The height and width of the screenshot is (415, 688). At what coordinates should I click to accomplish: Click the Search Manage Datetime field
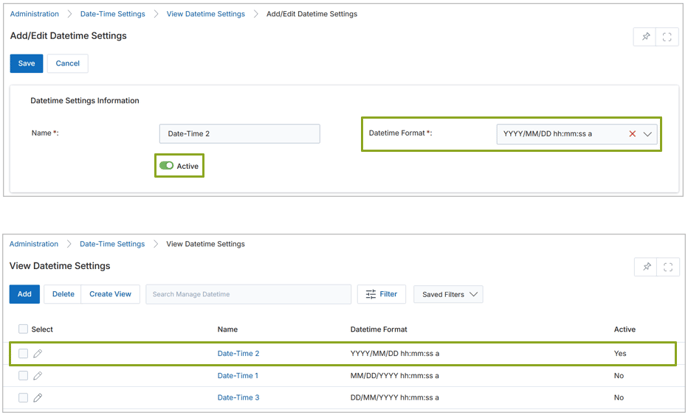coord(248,295)
